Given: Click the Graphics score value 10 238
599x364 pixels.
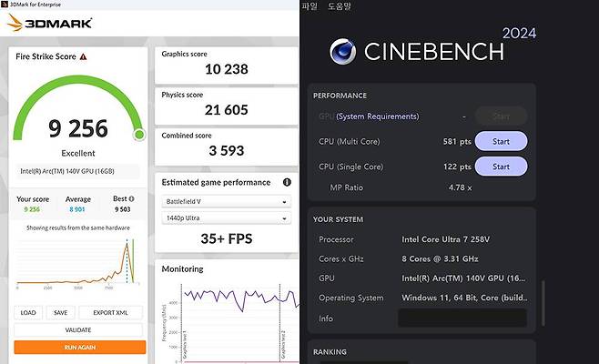Looking at the screenshot, I should 226,69.
